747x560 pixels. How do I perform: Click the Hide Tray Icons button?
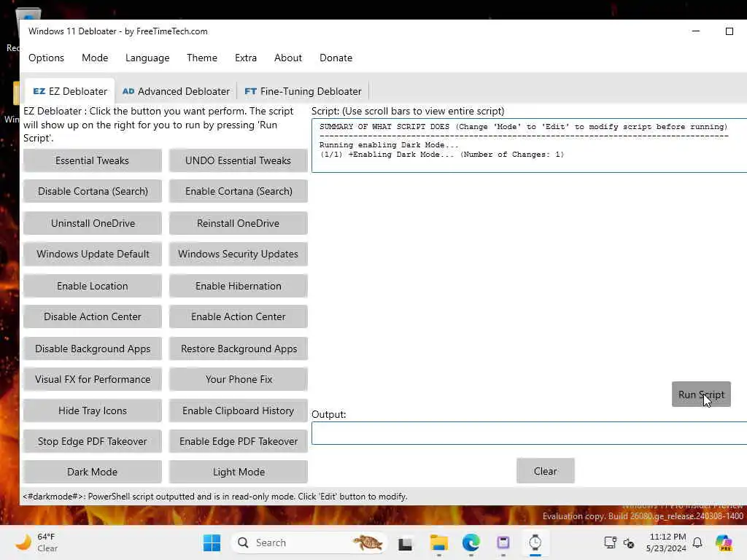point(93,411)
